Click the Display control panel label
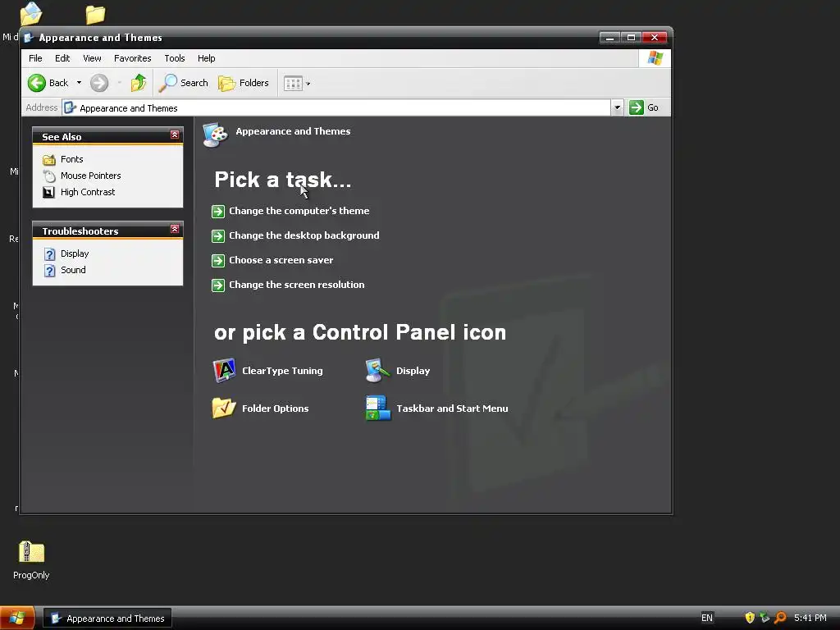This screenshot has width=840, height=630. coord(413,371)
